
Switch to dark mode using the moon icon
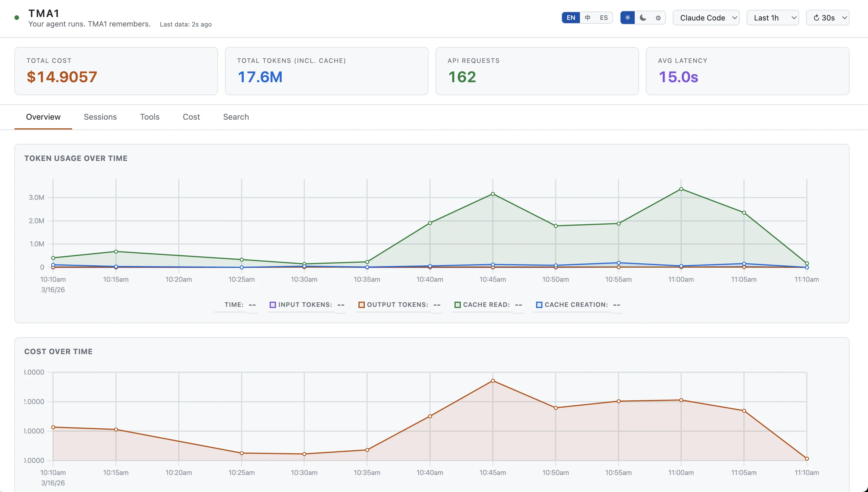[x=643, y=18]
